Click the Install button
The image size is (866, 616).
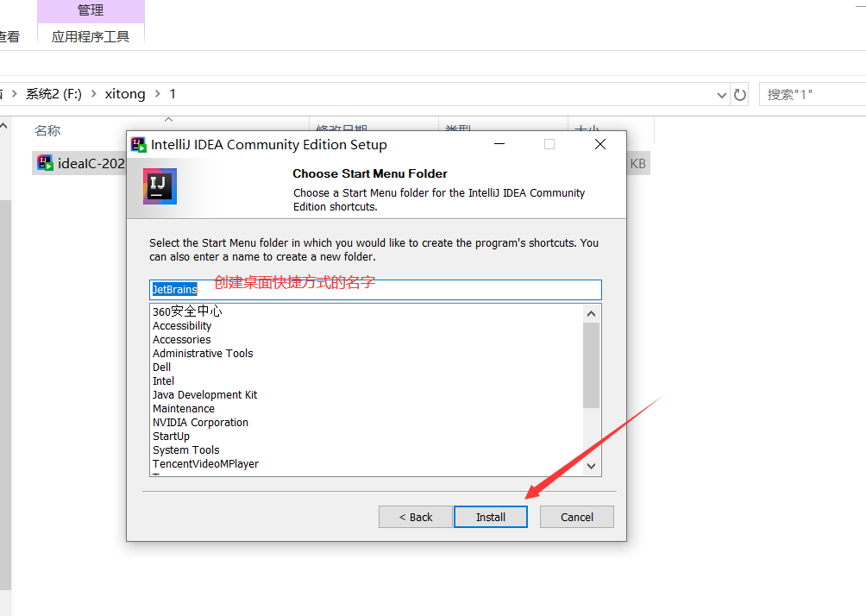(x=491, y=517)
